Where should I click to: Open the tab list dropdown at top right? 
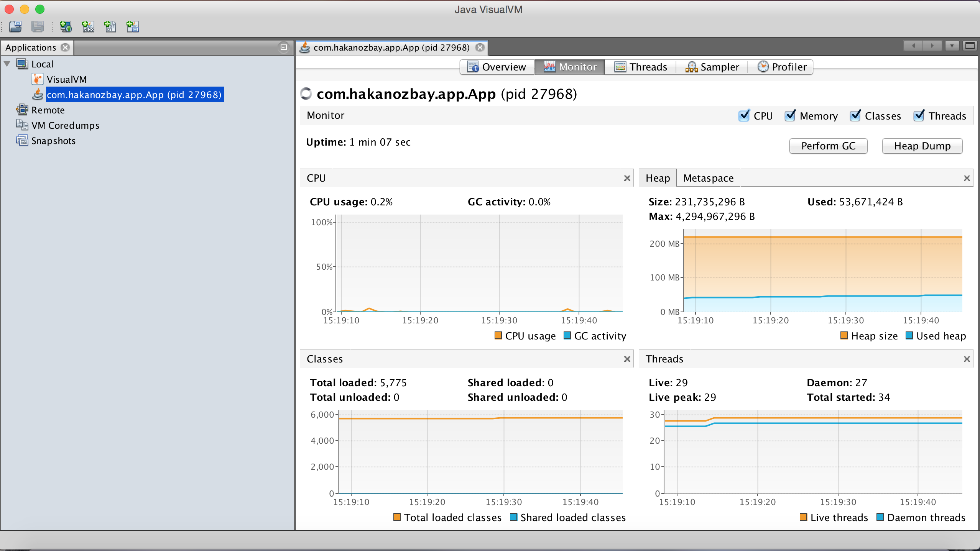click(x=952, y=46)
